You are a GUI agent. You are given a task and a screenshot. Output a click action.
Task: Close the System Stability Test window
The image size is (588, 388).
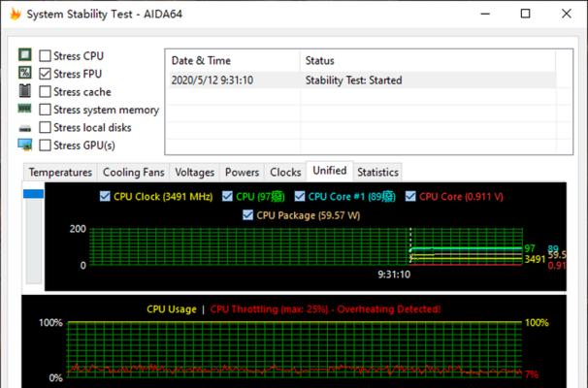pos(567,14)
